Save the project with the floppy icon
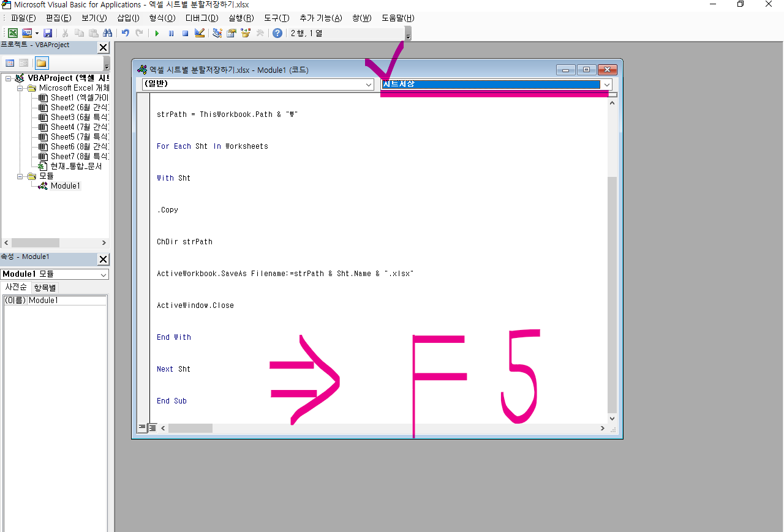 (x=48, y=33)
